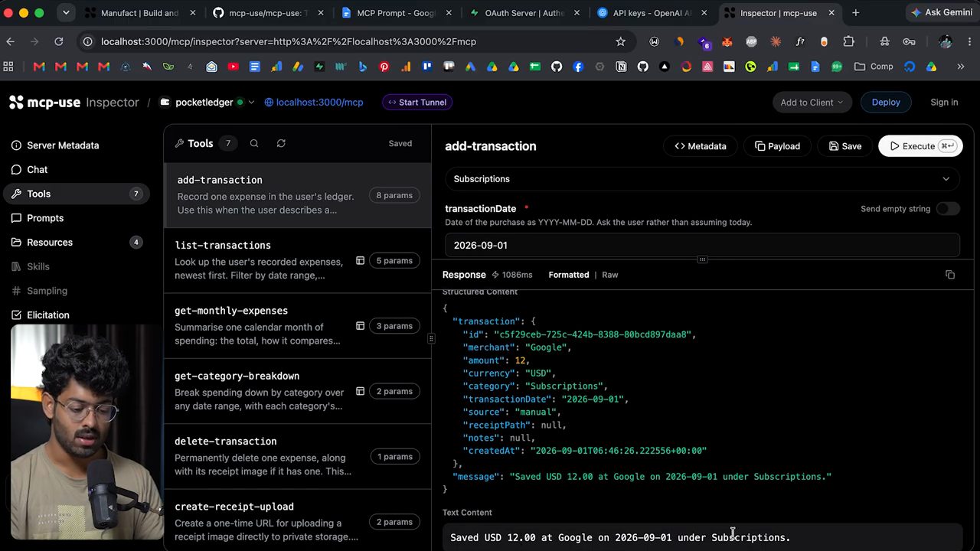
Task: Click the mcp-use Inspector logo
Action: click(x=74, y=103)
